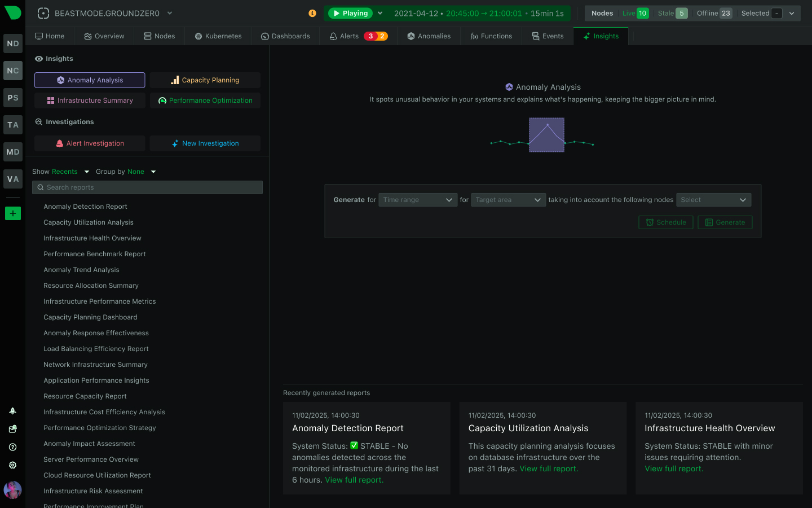The width and height of the screenshot is (812, 508).
Task: Open the node Select dropdown
Action: point(713,199)
